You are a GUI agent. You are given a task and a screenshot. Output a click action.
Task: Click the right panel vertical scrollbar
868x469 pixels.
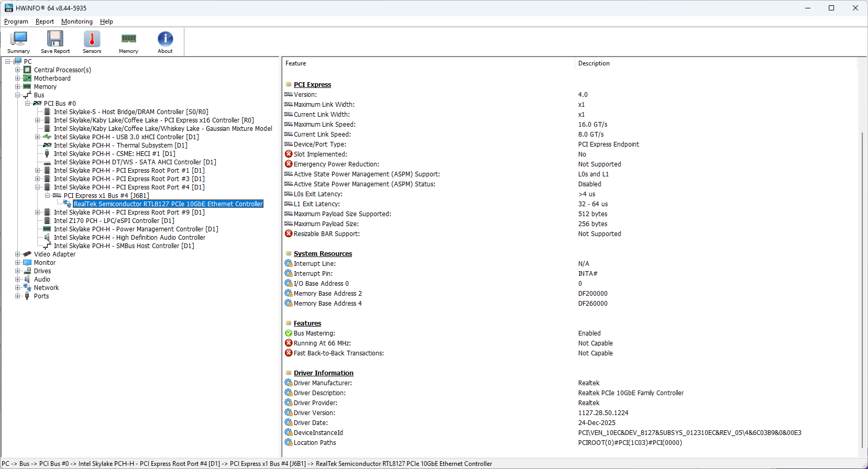click(863, 290)
